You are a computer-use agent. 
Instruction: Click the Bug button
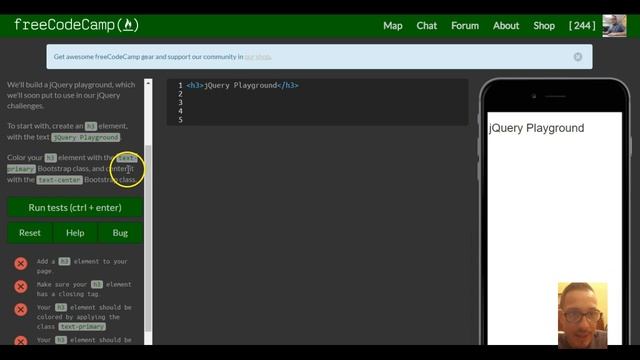tap(120, 233)
